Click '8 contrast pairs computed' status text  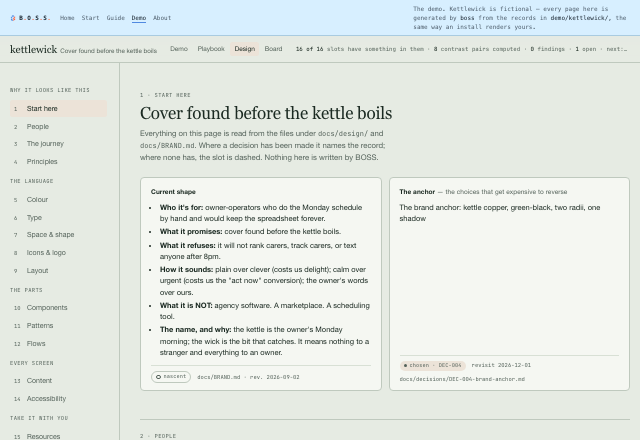[x=477, y=49]
